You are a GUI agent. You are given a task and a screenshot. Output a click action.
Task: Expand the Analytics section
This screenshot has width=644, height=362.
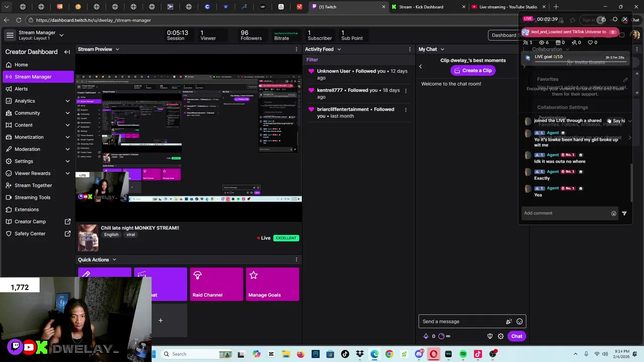click(x=67, y=101)
